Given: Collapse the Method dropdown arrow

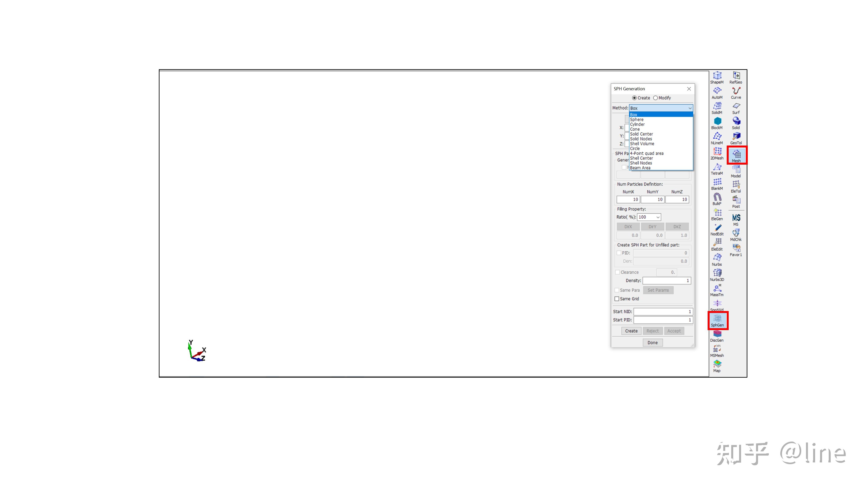Looking at the screenshot, I should click(x=690, y=108).
